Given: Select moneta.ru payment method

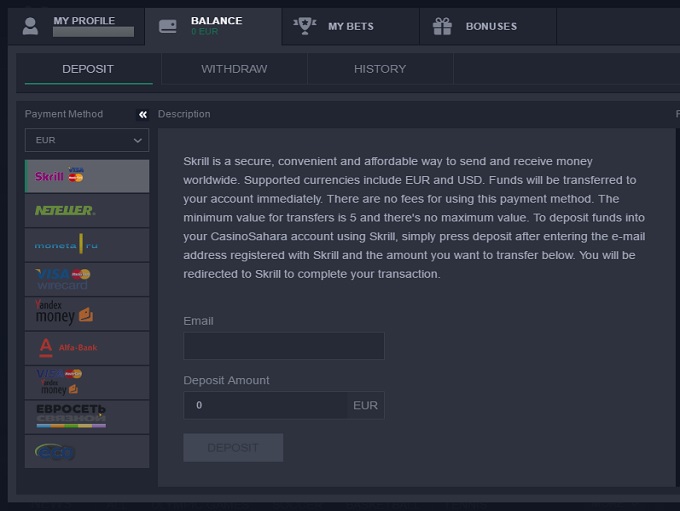Looking at the screenshot, I should tap(86, 245).
